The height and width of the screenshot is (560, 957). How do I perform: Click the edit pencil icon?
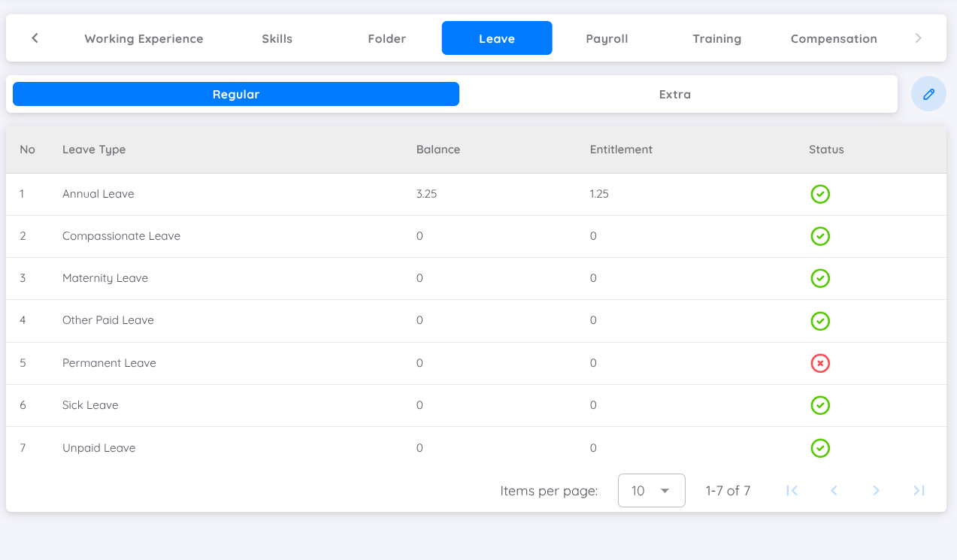[928, 93]
